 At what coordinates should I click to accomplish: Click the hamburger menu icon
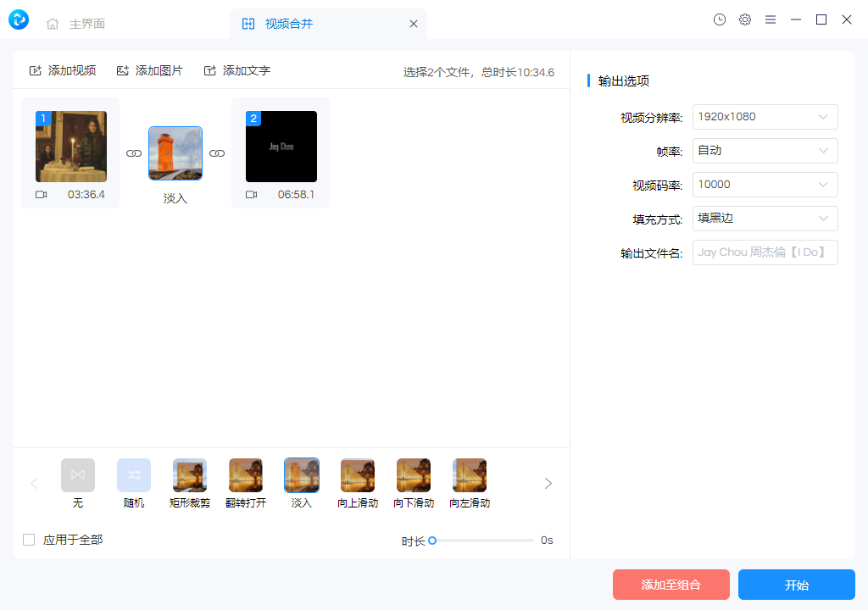coord(771,19)
